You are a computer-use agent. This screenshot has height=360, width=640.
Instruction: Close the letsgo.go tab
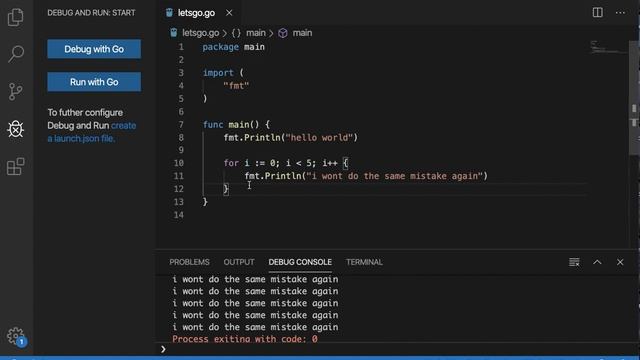pos(229,13)
